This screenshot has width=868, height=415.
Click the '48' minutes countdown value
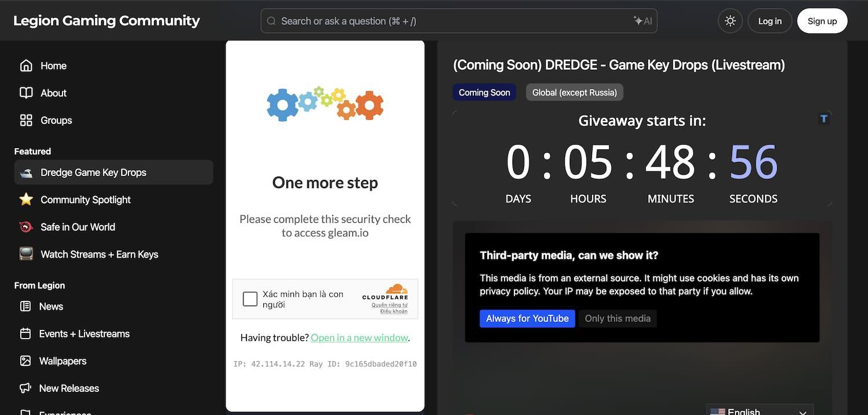click(671, 162)
